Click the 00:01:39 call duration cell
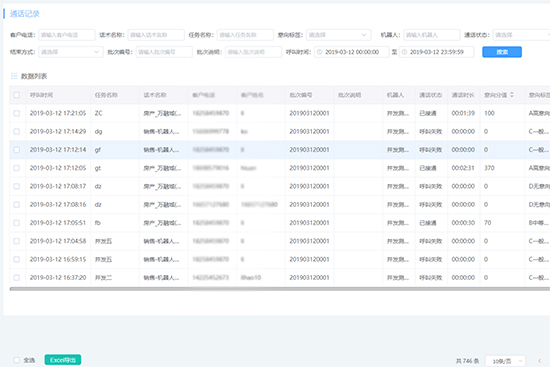Viewport: 550px width, 367px height. (463, 113)
